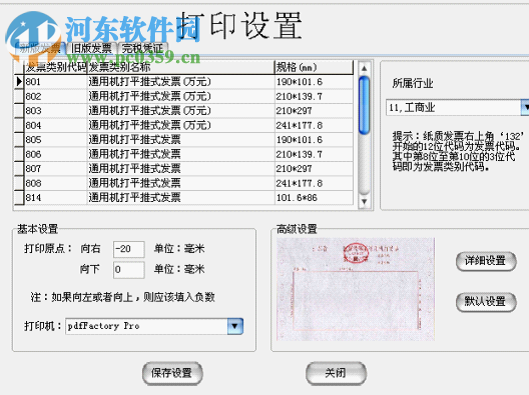This screenshot has width=529, height=395.
Task: Click the 规格(mm) column header
Action: click(314, 67)
